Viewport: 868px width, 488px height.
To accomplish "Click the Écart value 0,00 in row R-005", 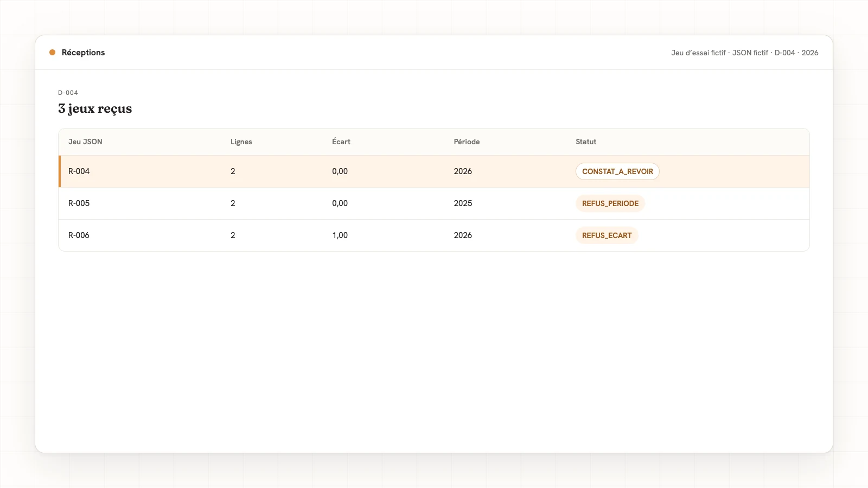I will click(x=340, y=203).
